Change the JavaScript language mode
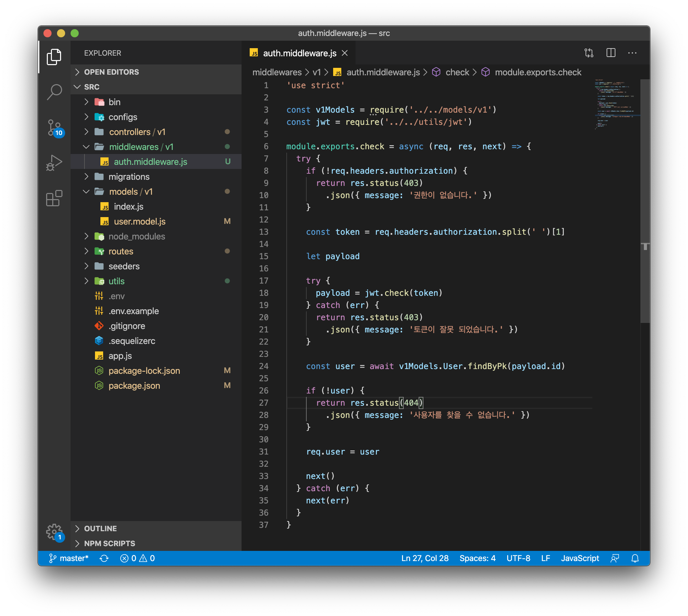Viewport: 688px width, 616px height. [x=580, y=558]
